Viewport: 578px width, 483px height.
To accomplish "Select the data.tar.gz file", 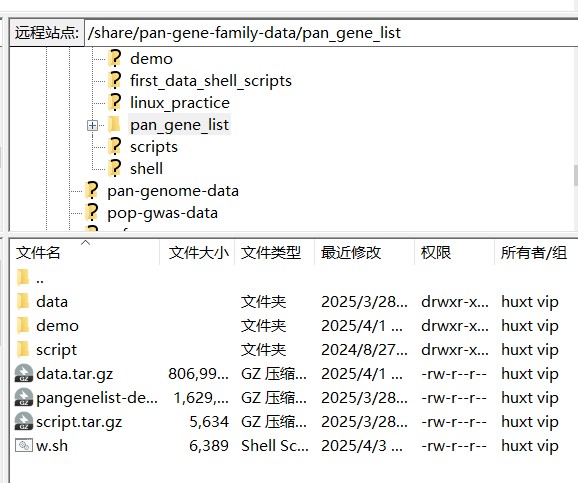I will pos(74,374).
